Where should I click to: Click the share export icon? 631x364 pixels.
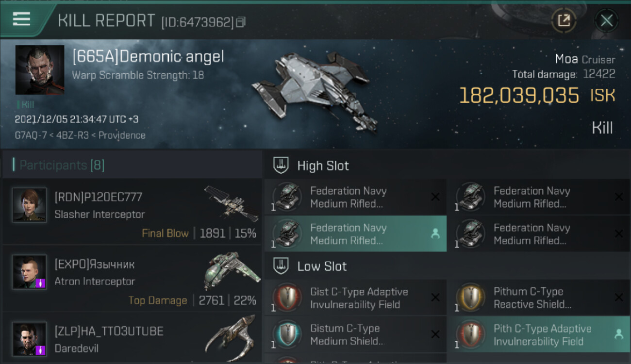pos(564,20)
